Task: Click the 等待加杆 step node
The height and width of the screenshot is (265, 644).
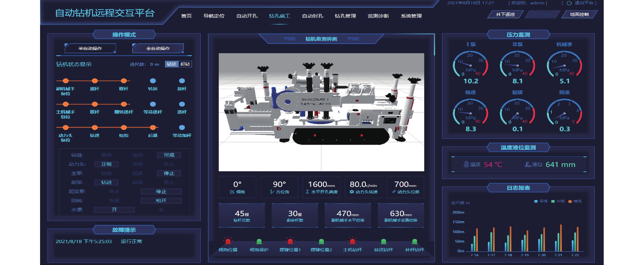Action: pyautogui.click(x=182, y=128)
